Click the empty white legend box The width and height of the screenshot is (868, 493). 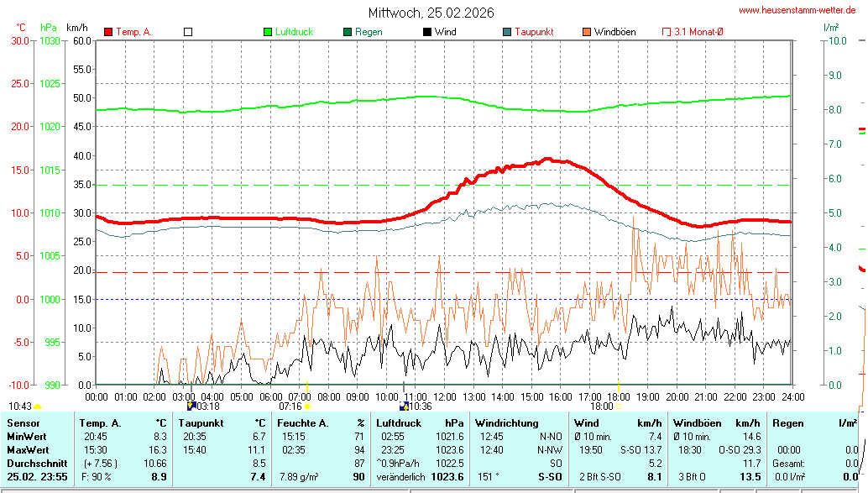[188, 32]
